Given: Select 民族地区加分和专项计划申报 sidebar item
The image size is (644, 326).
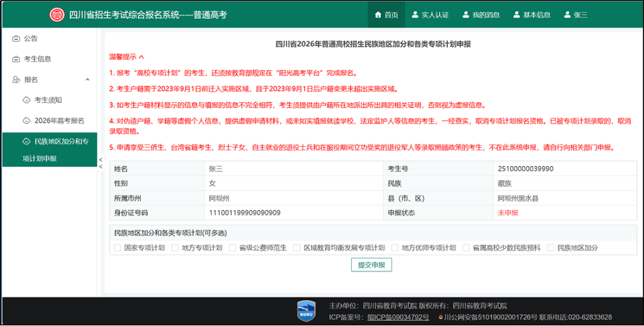Looking at the screenshot, I should click(49, 150).
